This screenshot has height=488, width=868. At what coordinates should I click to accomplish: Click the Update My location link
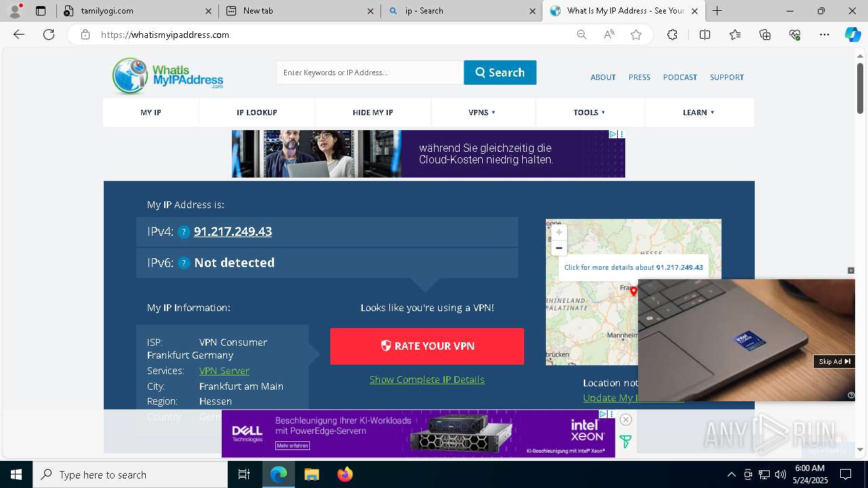(610, 398)
